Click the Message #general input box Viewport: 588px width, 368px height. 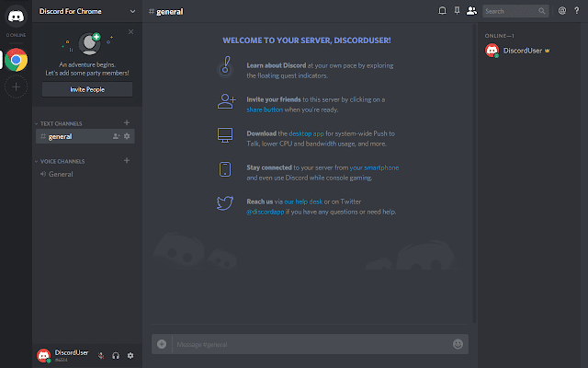pos(311,344)
